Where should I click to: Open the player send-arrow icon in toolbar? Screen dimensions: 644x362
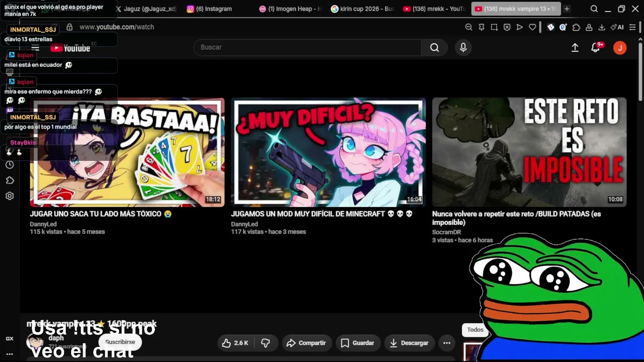[x=520, y=27]
